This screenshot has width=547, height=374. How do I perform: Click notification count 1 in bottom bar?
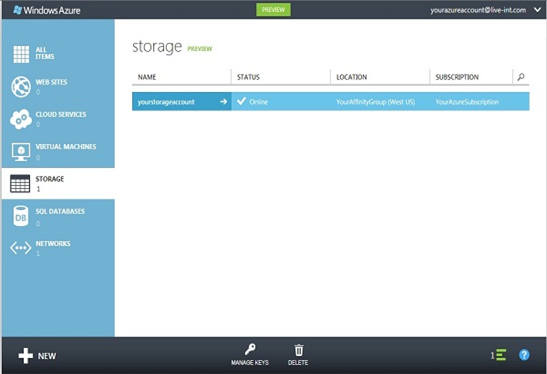tap(492, 356)
